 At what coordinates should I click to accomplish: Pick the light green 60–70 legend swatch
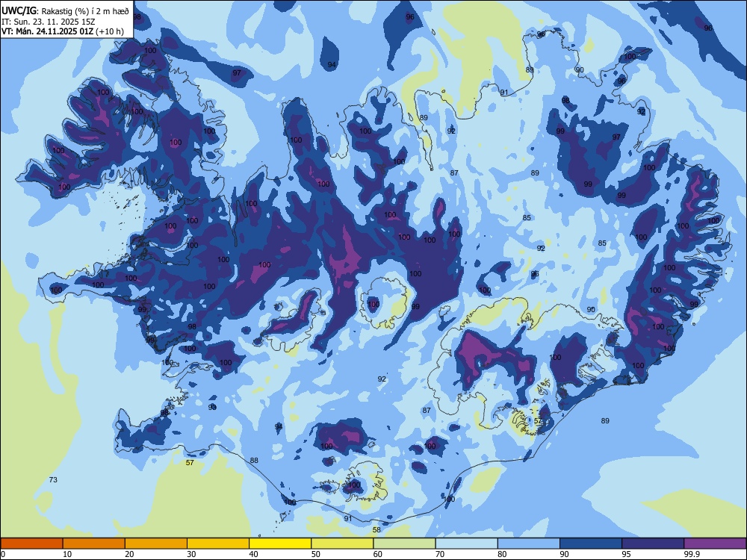(x=404, y=544)
